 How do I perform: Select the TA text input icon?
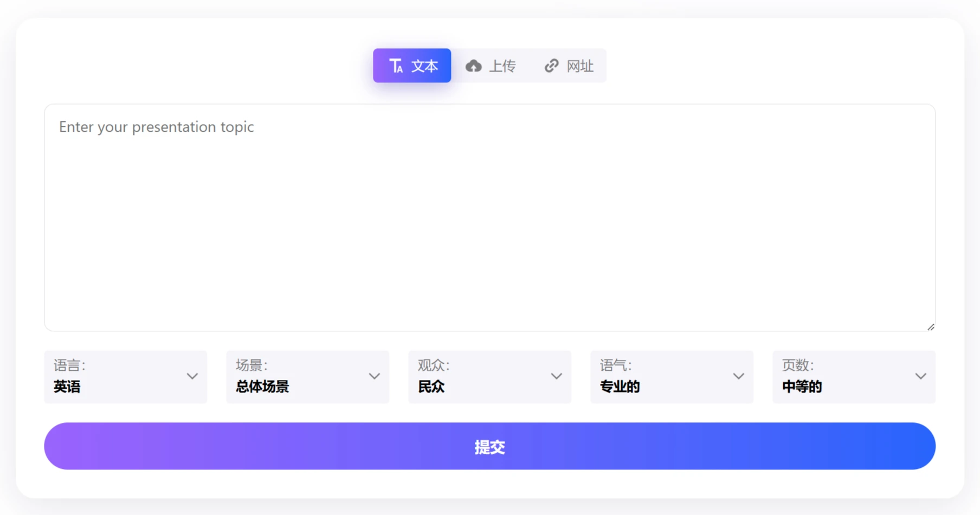(396, 66)
